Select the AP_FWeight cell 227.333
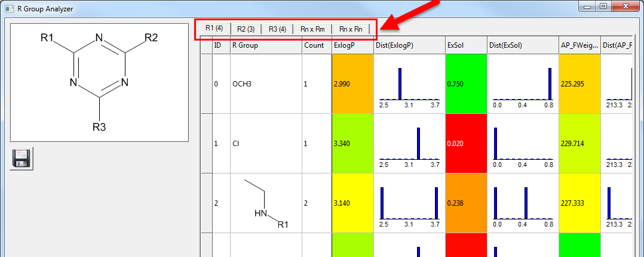Image resolution: width=644 pixels, height=257 pixels. pyautogui.click(x=579, y=203)
